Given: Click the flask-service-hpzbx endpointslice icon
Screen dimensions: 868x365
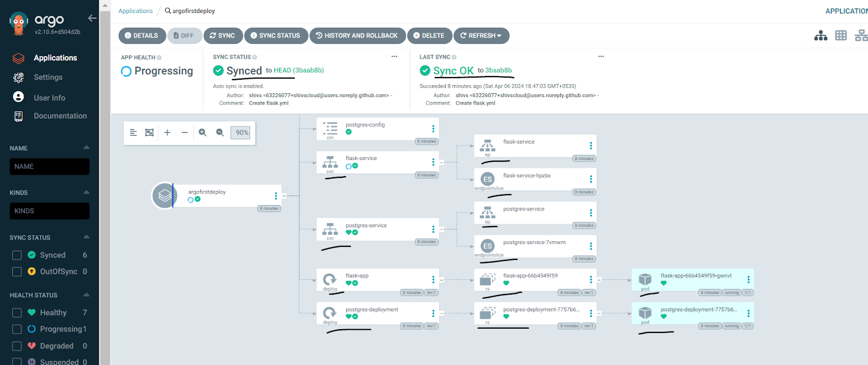Looking at the screenshot, I should pos(488,179).
